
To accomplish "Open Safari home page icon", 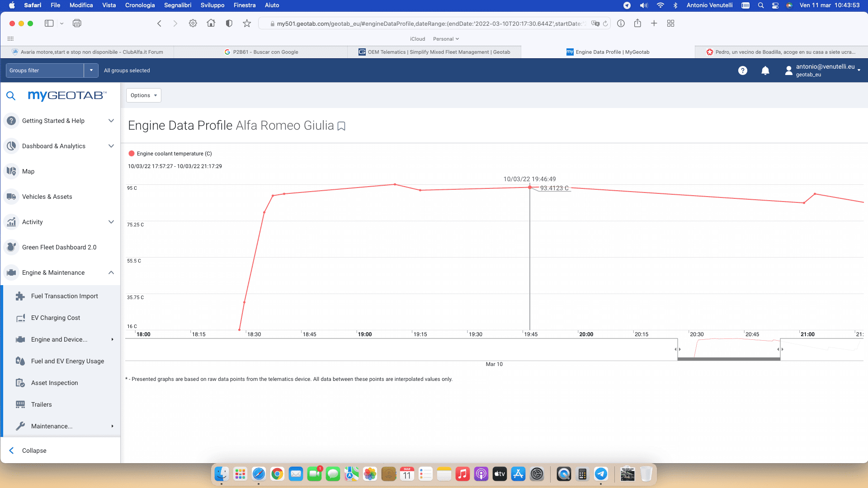I will pos(211,23).
